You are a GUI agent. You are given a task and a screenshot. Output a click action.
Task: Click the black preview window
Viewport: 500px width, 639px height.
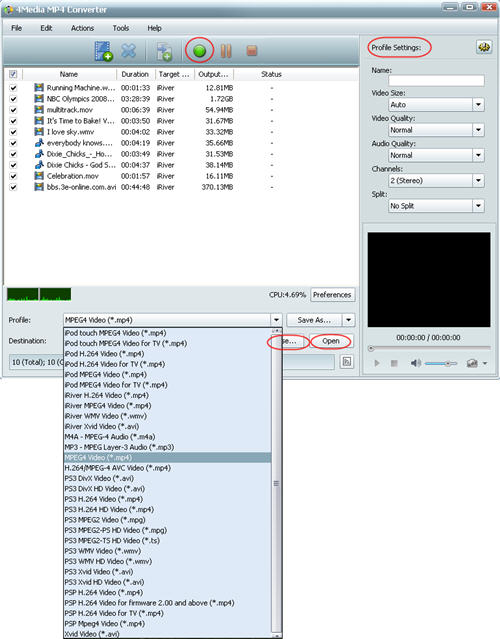(x=429, y=280)
